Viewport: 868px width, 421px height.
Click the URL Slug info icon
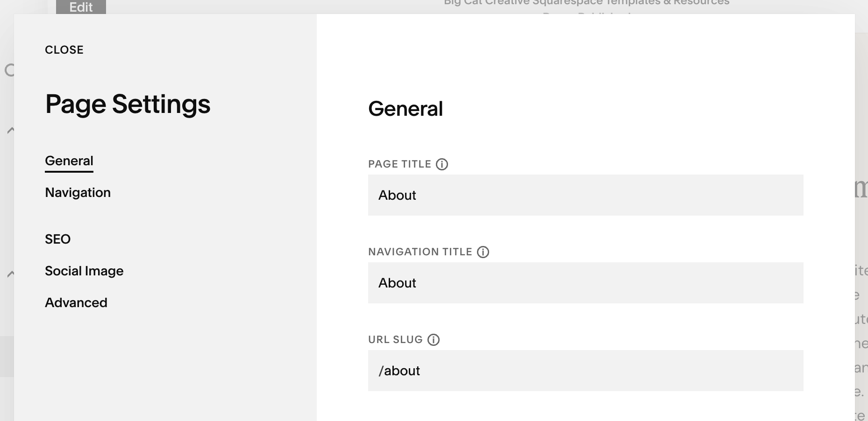434,340
